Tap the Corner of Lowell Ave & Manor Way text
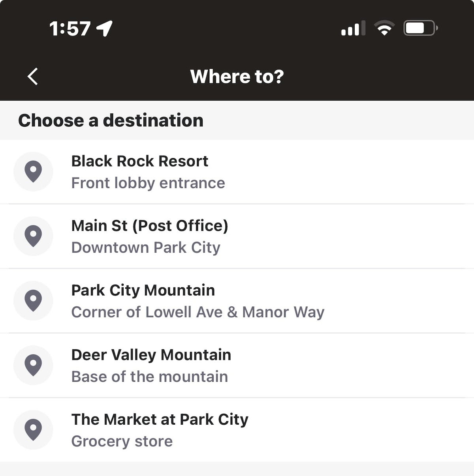 coord(197,312)
